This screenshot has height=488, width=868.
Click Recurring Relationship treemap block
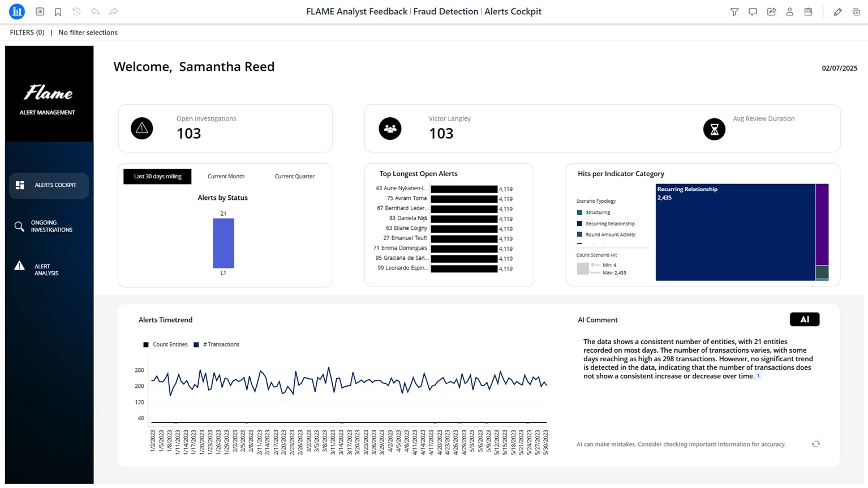[734, 232]
